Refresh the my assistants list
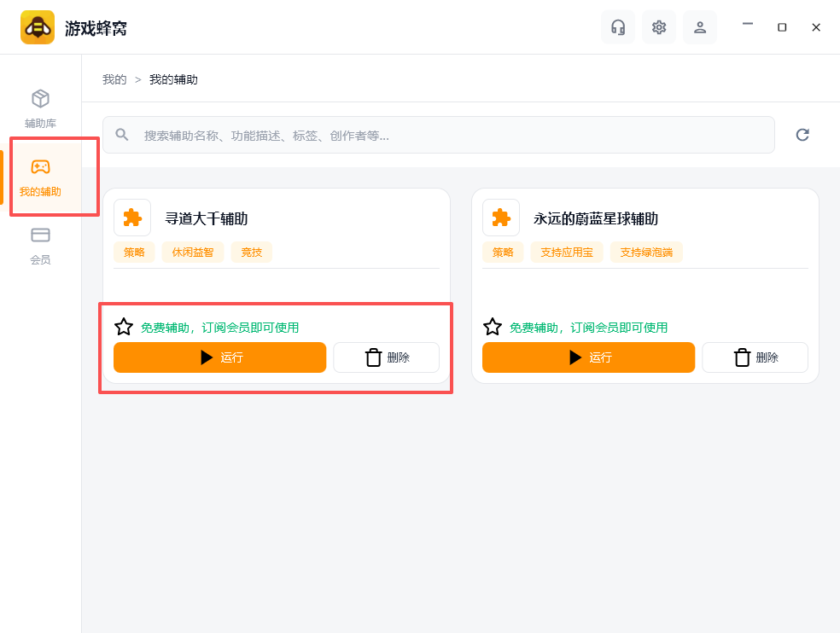This screenshot has height=633, width=840. [802, 135]
